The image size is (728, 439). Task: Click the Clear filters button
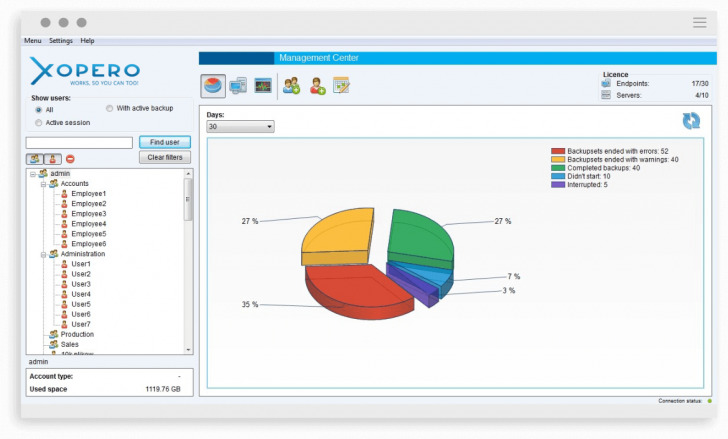164,158
